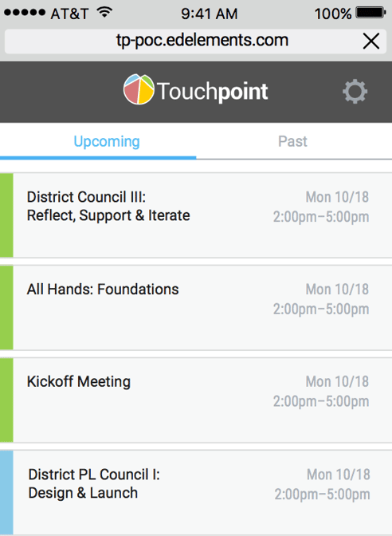Open settings via the gear icon

tap(355, 91)
